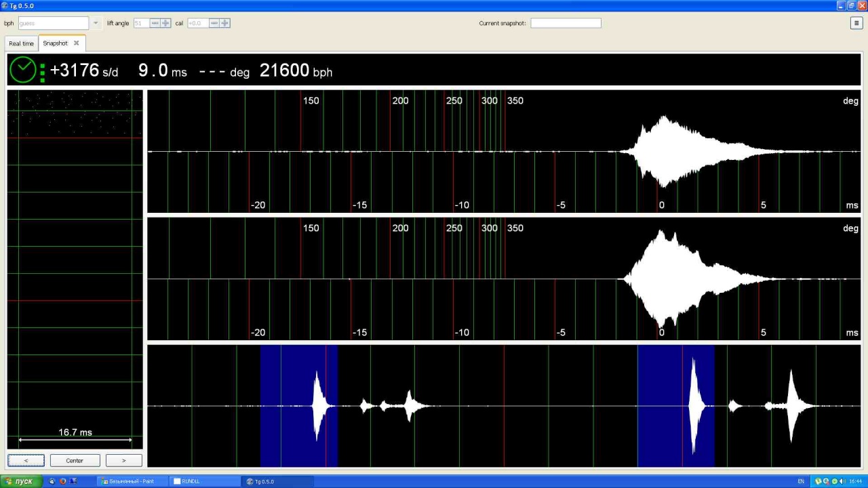Click the EN language indicator in taskbar
The image size is (868, 488).
click(801, 481)
